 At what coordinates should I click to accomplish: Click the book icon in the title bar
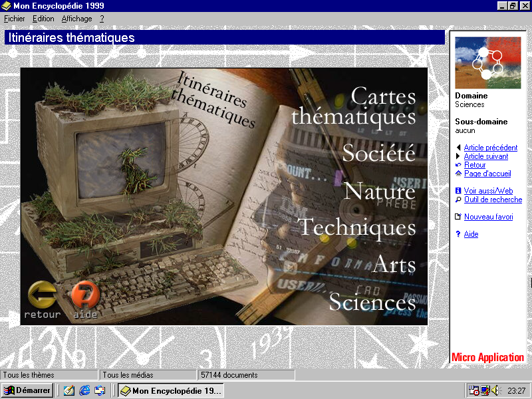point(6,6)
